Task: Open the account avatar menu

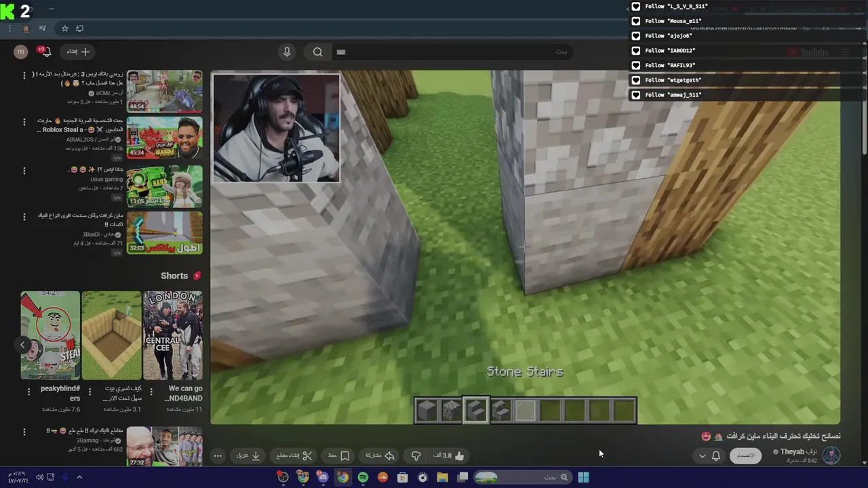Action: pos(21,52)
